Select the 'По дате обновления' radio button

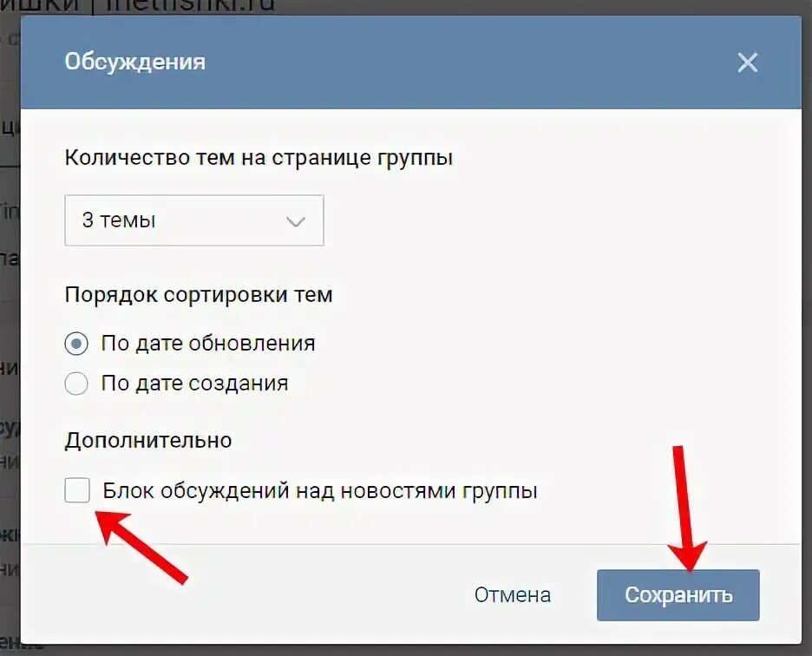[x=76, y=344]
